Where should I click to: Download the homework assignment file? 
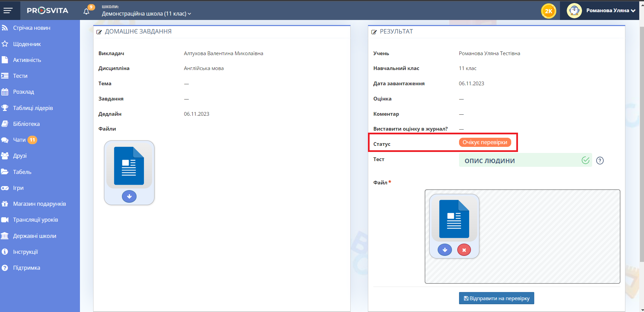(x=129, y=196)
